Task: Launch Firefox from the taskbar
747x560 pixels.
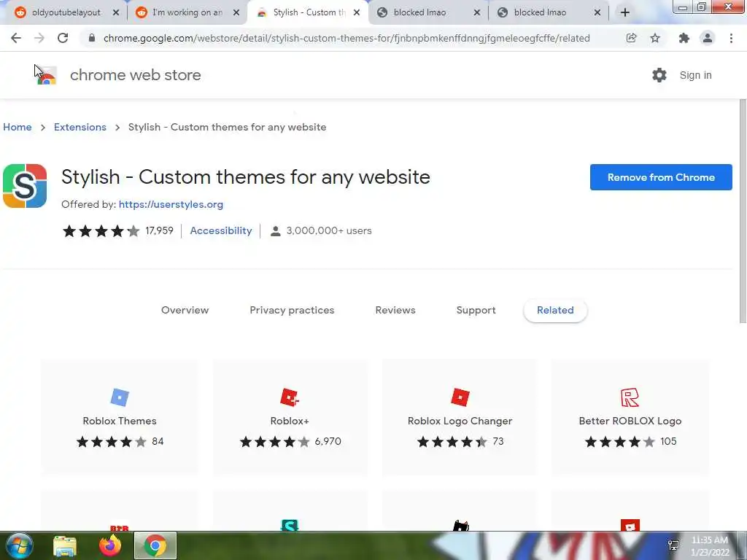Action: (110, 545)
